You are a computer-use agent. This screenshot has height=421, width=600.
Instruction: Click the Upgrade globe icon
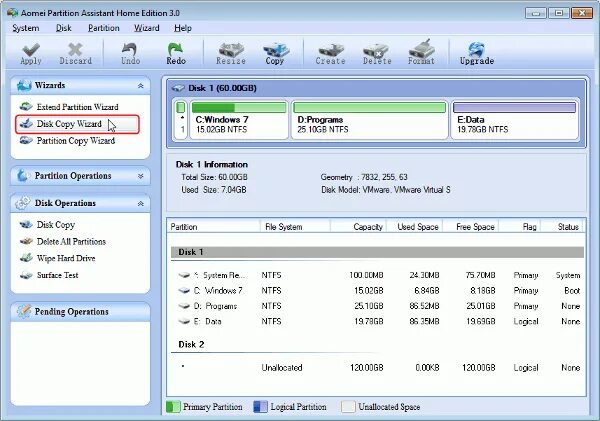pyautogui.click(x=476, y=50)
